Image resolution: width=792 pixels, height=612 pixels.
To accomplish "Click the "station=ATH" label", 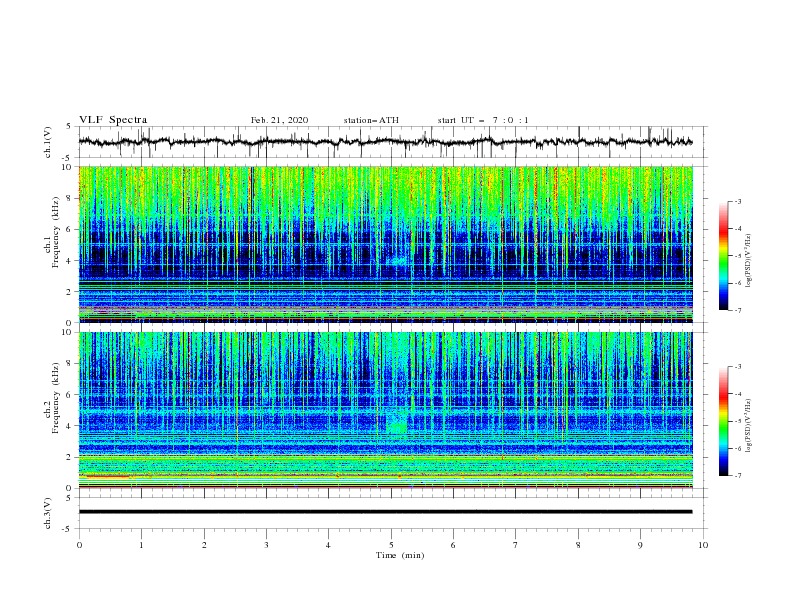I will pyautogui.click(x=371, y=120).
